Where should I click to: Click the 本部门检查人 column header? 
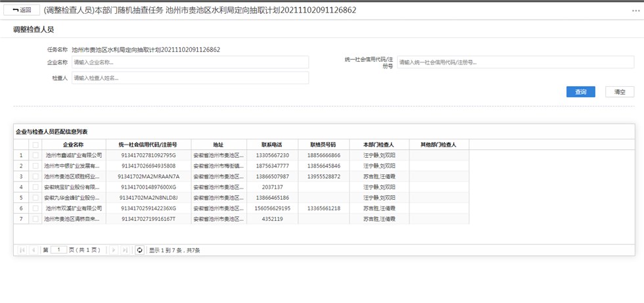click(x=378, y=145)
